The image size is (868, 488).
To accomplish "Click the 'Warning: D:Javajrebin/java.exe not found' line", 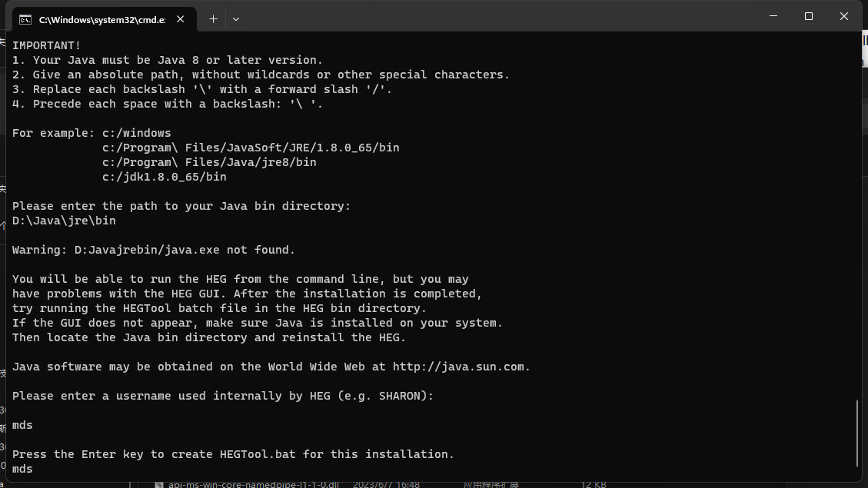I will 154,250.
